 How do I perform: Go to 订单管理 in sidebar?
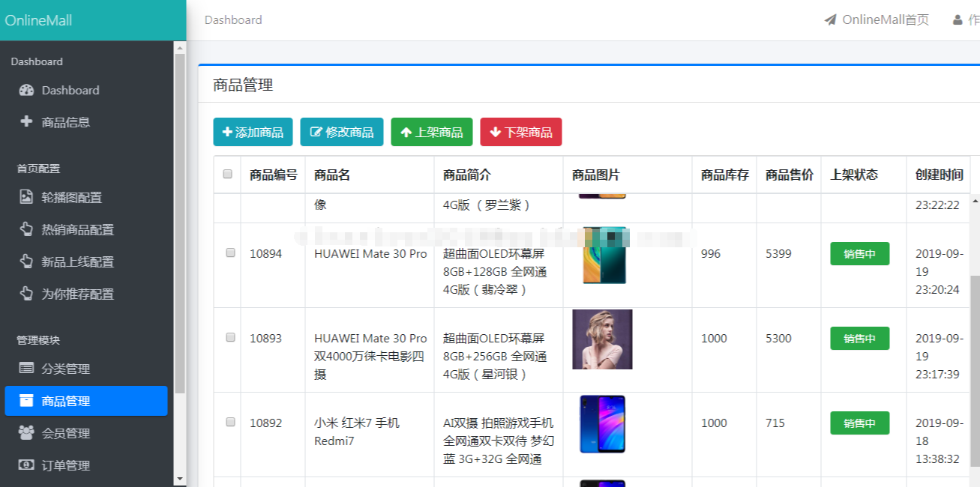click(x=86, y=465)
